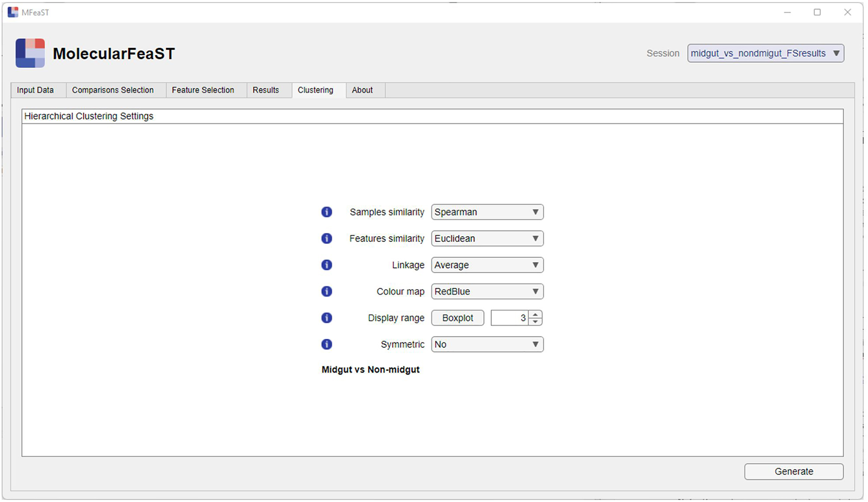Click the display range number field

[510, 318]
